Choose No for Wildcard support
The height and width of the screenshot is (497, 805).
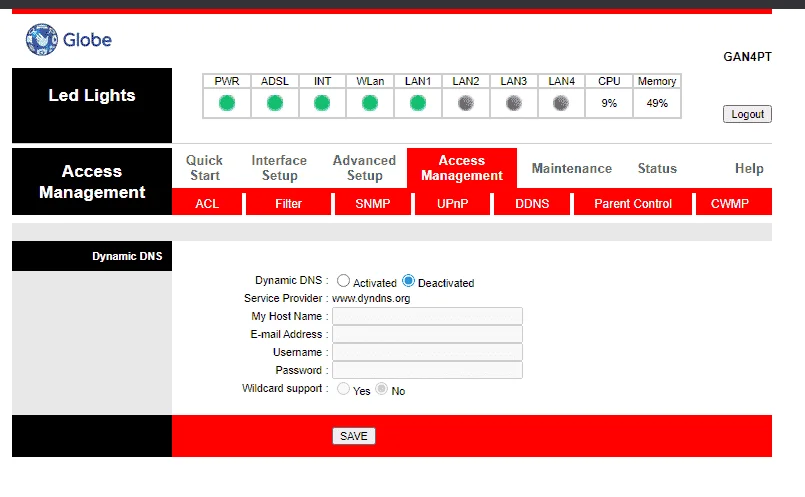[x=381, y=389]
